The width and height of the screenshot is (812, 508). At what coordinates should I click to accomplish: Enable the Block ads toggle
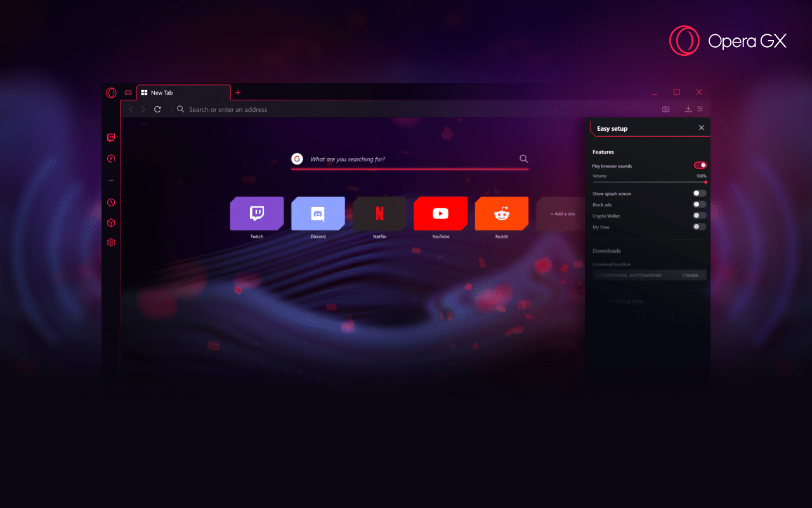(x=700, y=204)
